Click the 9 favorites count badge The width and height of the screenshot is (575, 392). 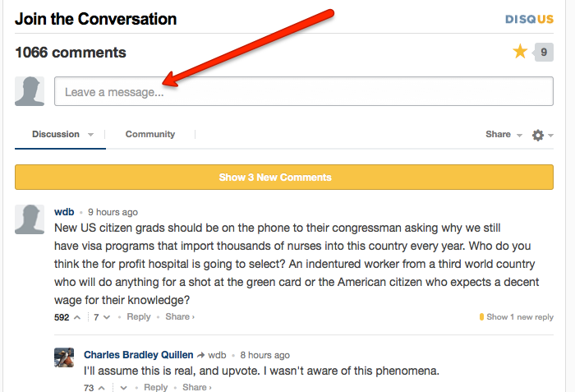coord(543,53)
